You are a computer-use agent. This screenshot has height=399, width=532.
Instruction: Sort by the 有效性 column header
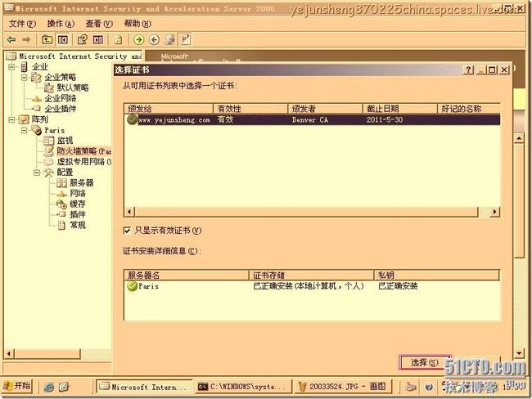(250, 109)
